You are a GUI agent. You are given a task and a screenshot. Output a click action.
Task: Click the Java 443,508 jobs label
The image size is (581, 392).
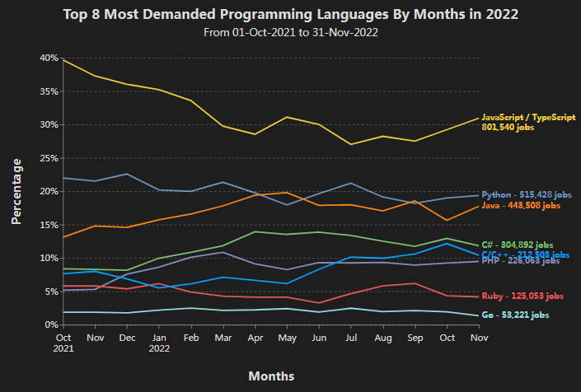pyautogui.click(x=521, y=206)
